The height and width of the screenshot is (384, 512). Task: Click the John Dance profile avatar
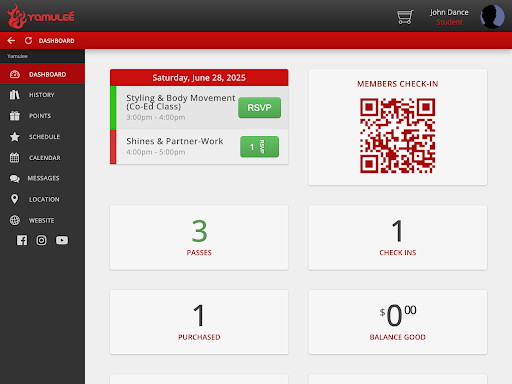pos(492,16)
